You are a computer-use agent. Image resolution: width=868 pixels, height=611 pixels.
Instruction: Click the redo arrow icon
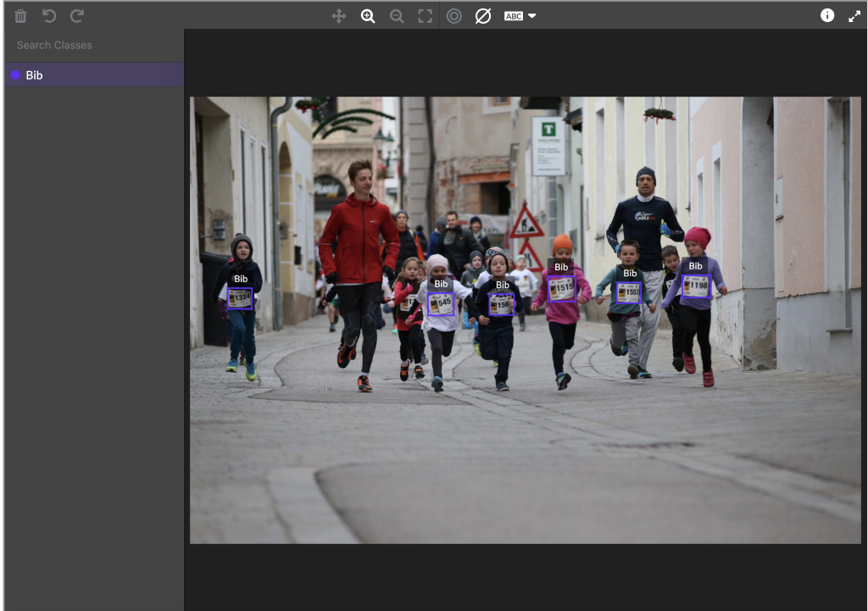pyautogui.click(x=77, y=16)
